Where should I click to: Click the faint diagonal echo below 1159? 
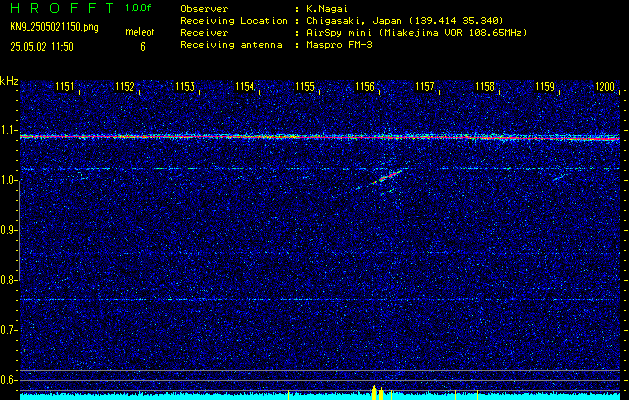coord(560,177)
